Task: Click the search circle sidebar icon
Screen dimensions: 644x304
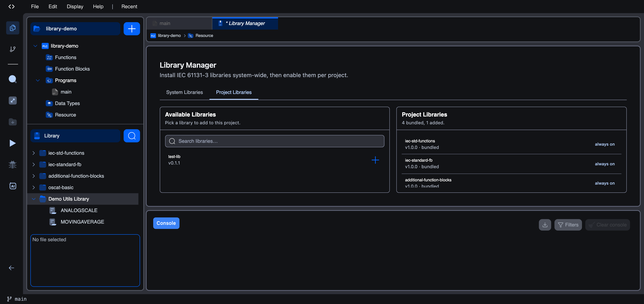Action: coord(13,79)
